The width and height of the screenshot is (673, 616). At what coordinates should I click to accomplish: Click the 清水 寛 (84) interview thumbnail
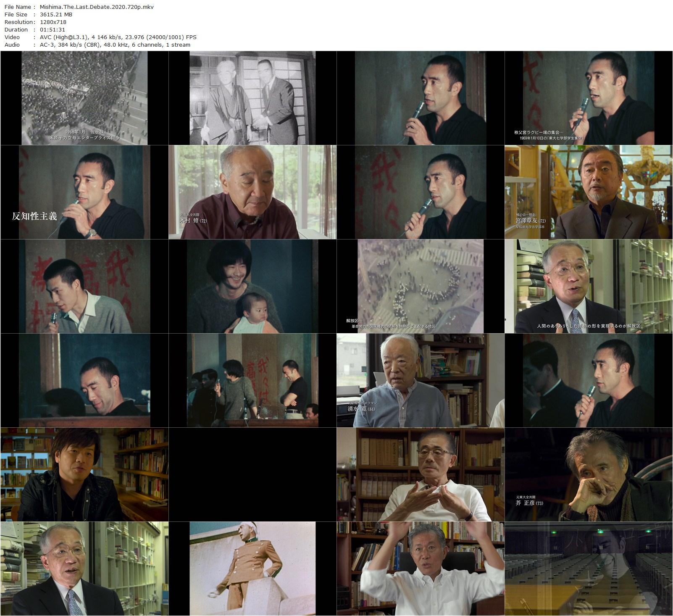420,381
